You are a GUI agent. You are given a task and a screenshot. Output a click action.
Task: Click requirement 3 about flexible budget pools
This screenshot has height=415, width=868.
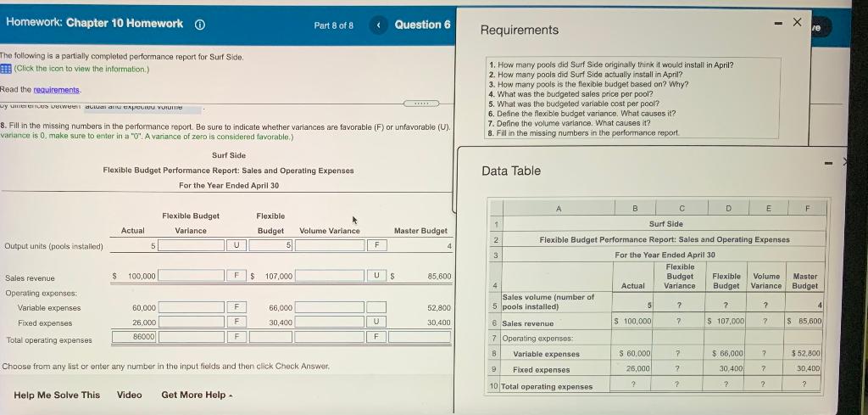point(588,84)
